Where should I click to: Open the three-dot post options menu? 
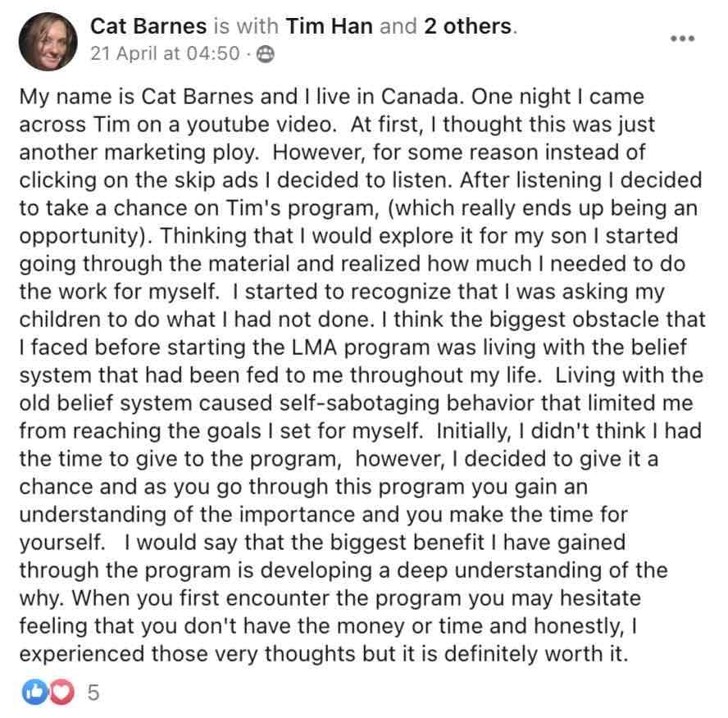682,39
